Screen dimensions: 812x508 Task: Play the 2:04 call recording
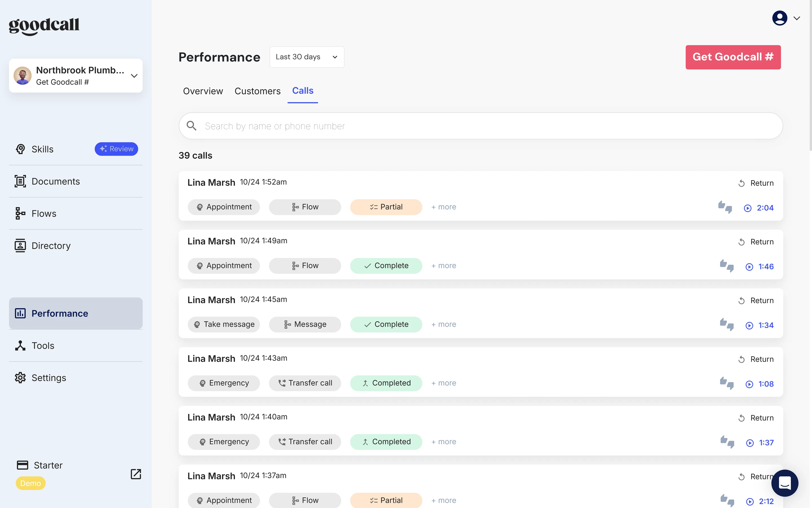coord(759,208)
